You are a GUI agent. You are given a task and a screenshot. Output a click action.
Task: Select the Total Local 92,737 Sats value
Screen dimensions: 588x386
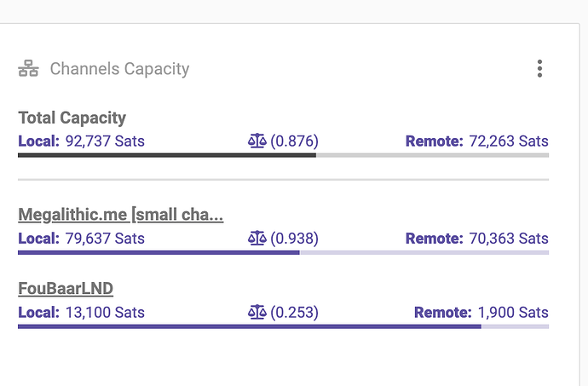point(105,141)
